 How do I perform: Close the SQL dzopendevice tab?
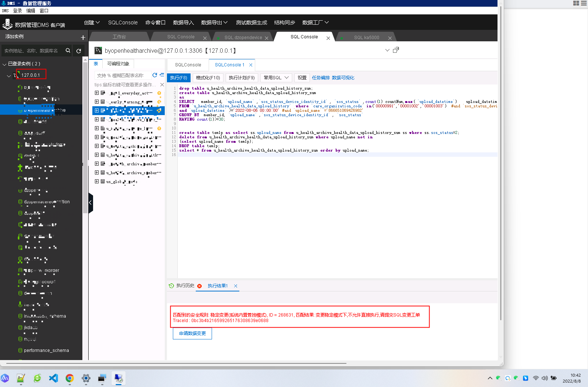(267, 38)
